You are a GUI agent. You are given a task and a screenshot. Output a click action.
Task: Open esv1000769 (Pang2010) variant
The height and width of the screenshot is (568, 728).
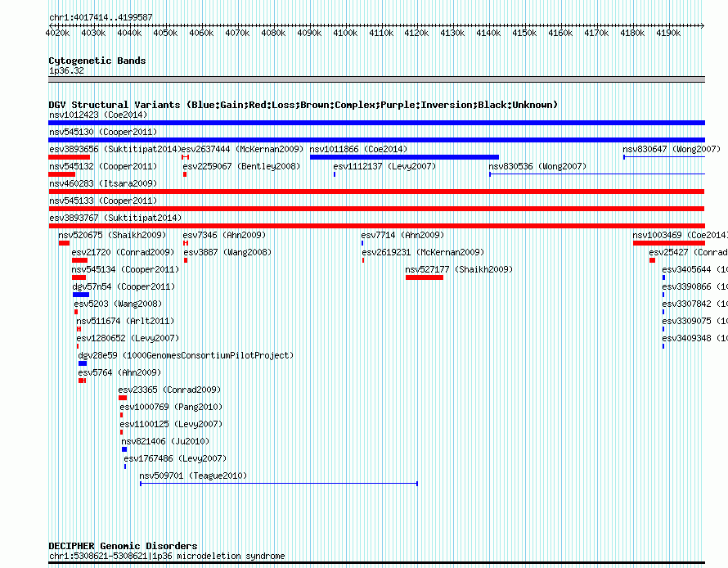(x=171, y=407)
